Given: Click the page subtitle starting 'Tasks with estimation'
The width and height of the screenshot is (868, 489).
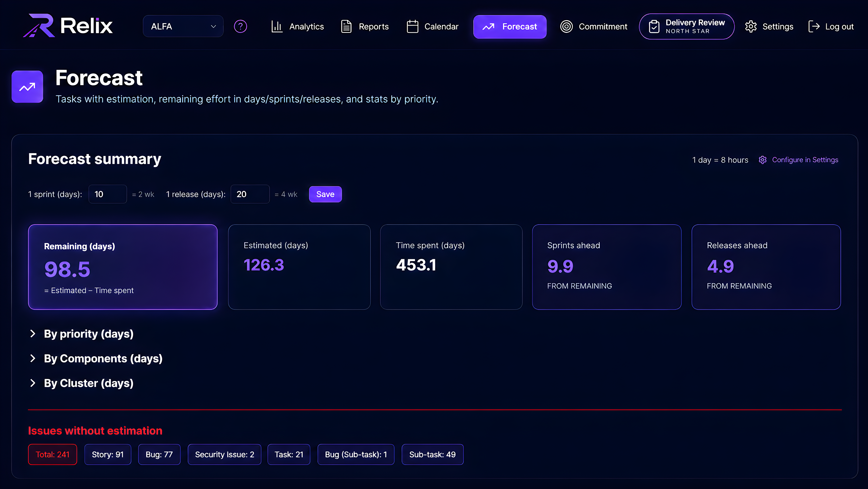Looking at the screenshot, I should pyautogui.click(x=247, y=99).
